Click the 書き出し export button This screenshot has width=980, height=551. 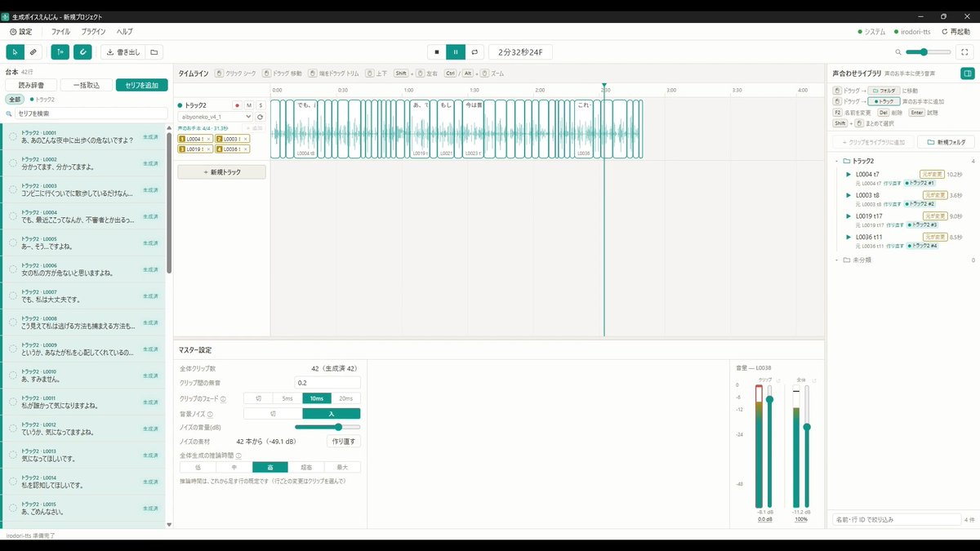(122, 52)
